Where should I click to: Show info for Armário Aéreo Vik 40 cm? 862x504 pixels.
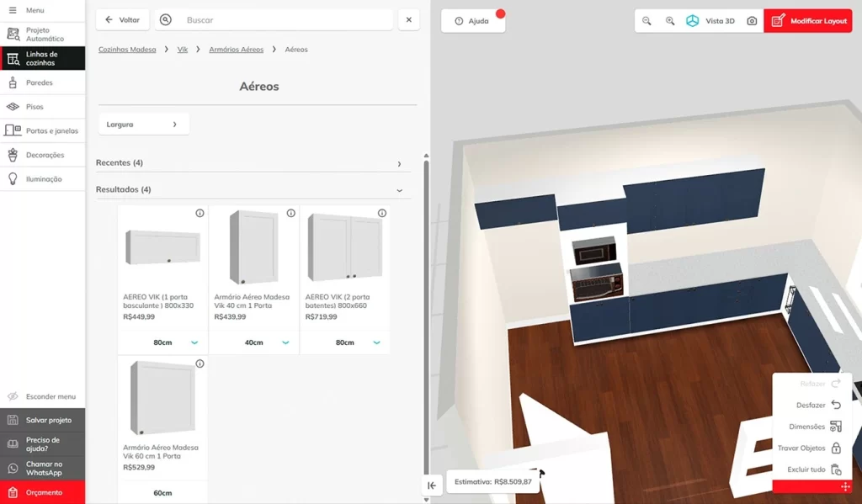(290, 213)
